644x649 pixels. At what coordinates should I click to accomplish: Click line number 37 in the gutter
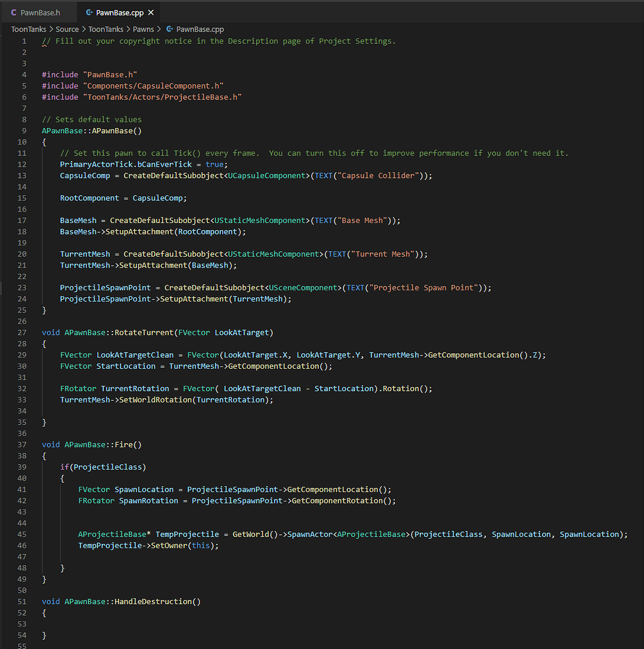22,444
